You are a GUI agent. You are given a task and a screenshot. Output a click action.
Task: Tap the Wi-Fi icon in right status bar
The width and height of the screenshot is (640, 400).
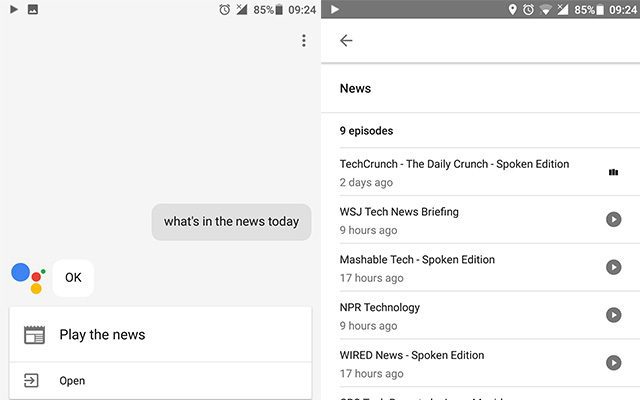[x=545, y=10]
